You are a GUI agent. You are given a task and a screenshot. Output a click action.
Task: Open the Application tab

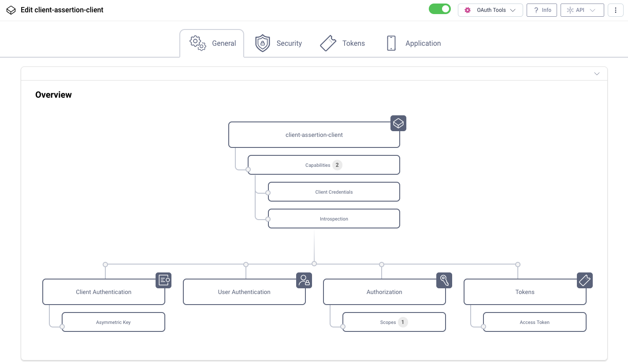point(413,43)
